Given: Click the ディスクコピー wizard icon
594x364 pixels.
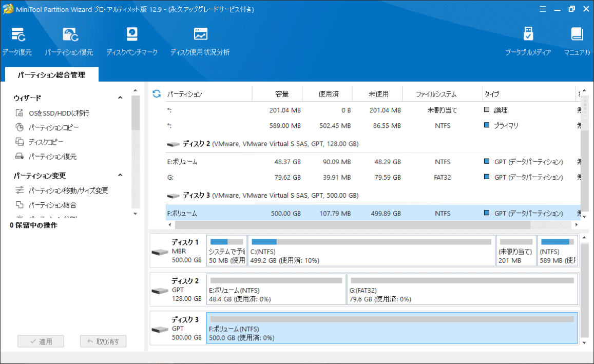Looking at the screenshot, I should click(x=20, y=142).
